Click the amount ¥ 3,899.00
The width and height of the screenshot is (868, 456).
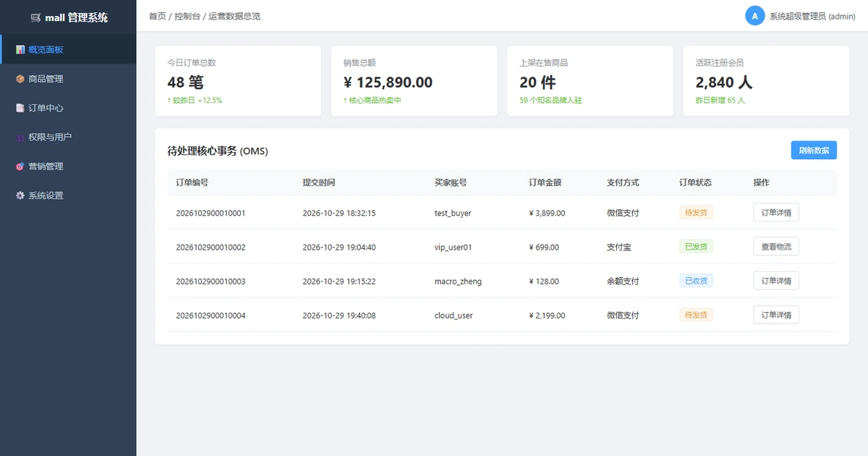[x=547, y=214]
